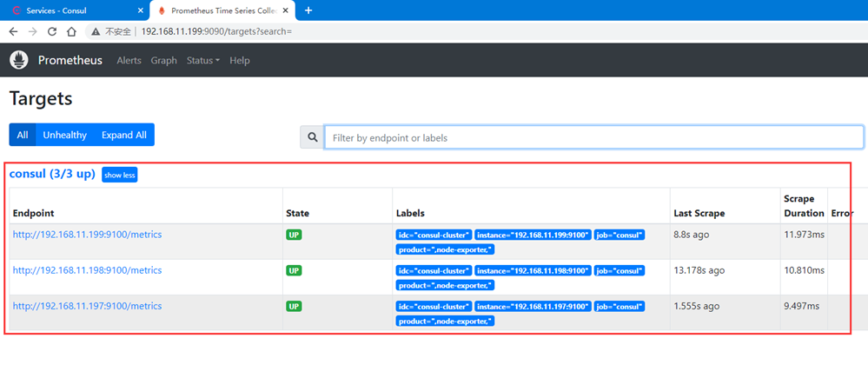Select the Prometheus Time Series Collection tab

coord(222,10)
